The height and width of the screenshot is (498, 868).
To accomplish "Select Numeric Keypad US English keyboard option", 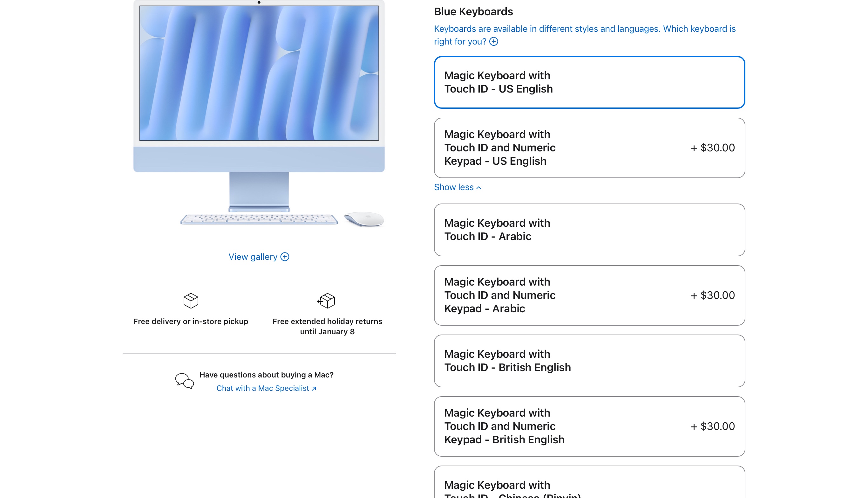I will pyautogui.click(x=589, y=148).
